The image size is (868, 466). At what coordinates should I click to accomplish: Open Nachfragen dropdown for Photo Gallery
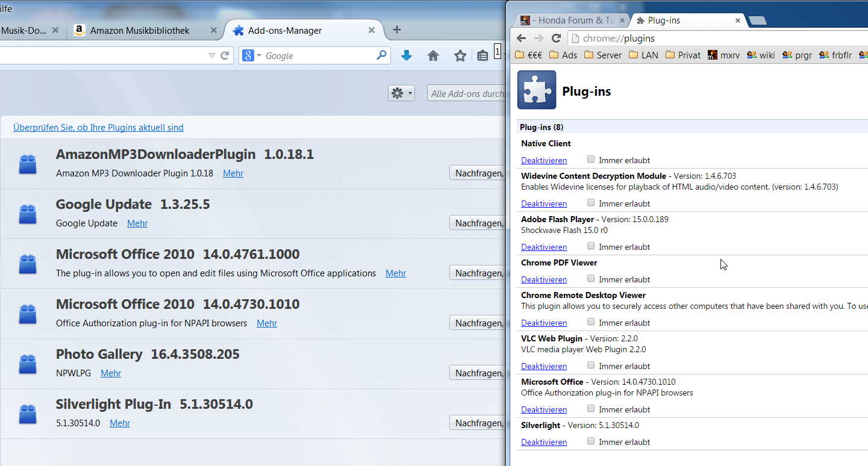point(478,373)
